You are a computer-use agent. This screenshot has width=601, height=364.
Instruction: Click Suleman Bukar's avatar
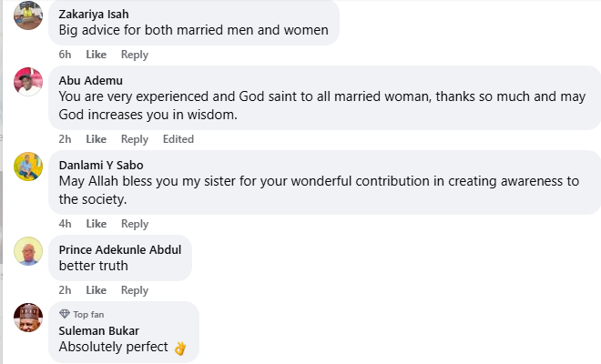(28, 318)
